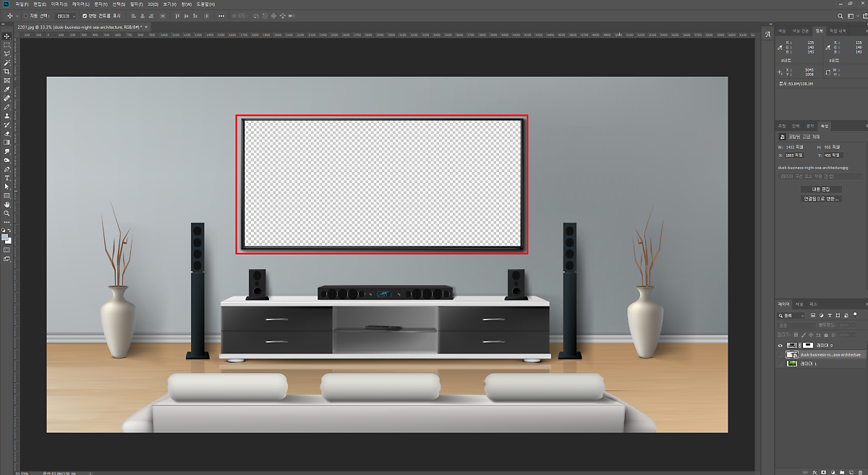The image size is (868, 475).
Task: Select the Move tool in the toolbox
Action: point(7,36)
